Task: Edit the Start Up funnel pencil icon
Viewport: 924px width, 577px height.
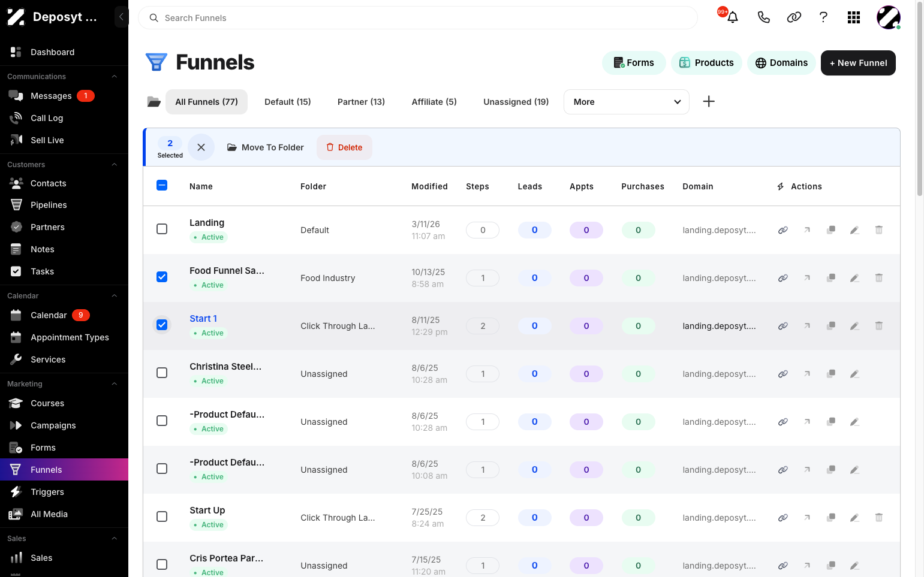Action: pos(855,518)
